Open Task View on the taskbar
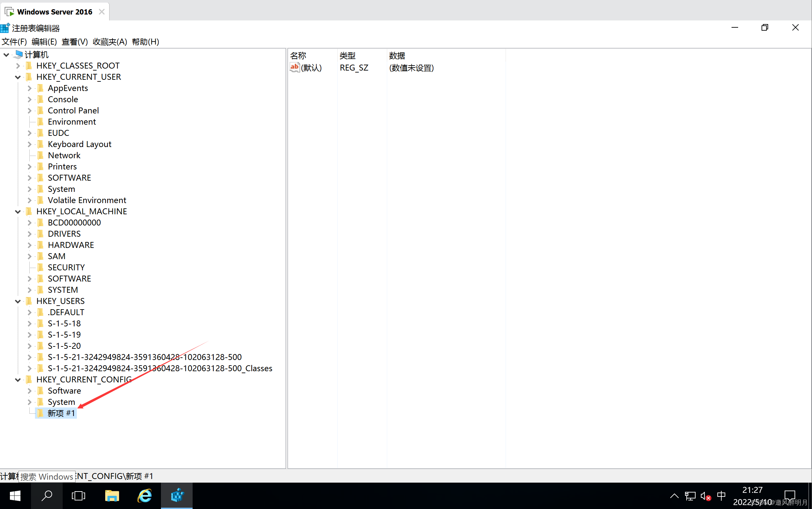This screenshot has height=509, width=812. point(78,495)
